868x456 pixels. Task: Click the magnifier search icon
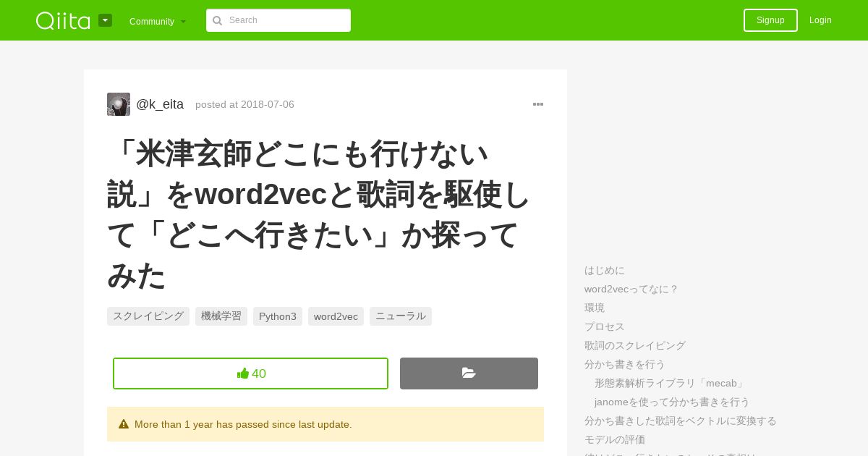(x=217, y=20)
